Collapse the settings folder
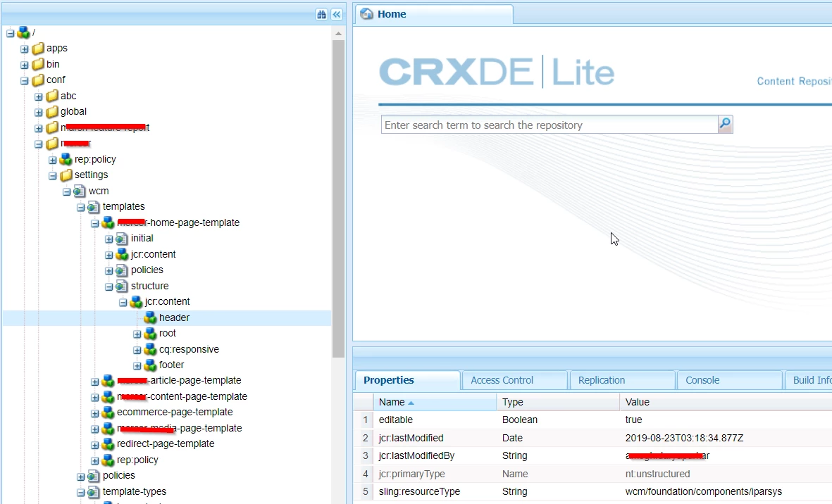This screenshot has width=832, height=504. pyautogui.click(x=53, y=175)
